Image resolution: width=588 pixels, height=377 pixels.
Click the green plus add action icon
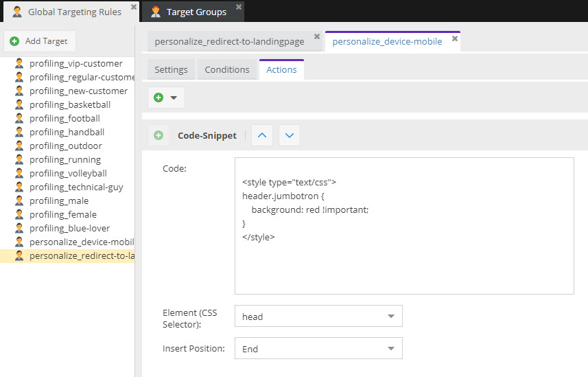[158, 98]
